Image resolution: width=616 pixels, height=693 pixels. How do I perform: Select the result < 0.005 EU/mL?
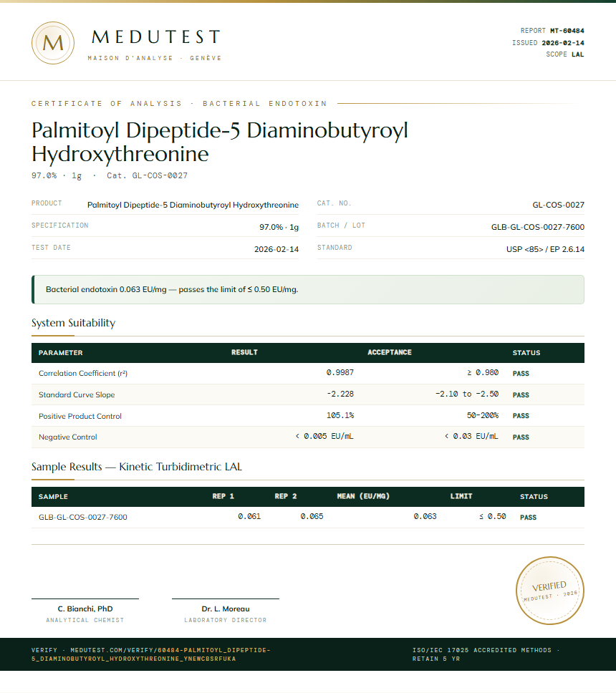point(324,436)
